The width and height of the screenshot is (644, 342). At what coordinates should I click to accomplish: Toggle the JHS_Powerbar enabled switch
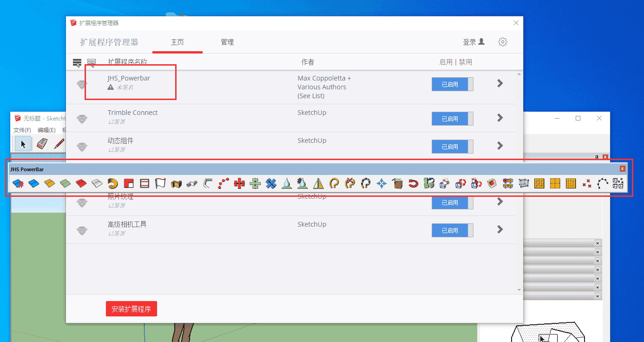452,84
